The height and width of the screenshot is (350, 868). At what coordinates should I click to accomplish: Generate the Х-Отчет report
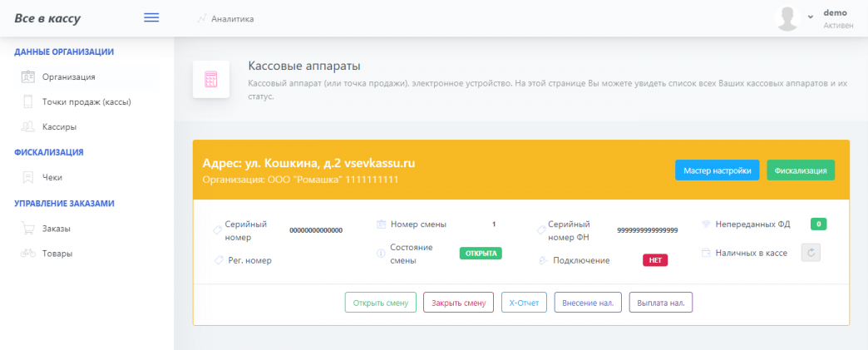point(524,303)
